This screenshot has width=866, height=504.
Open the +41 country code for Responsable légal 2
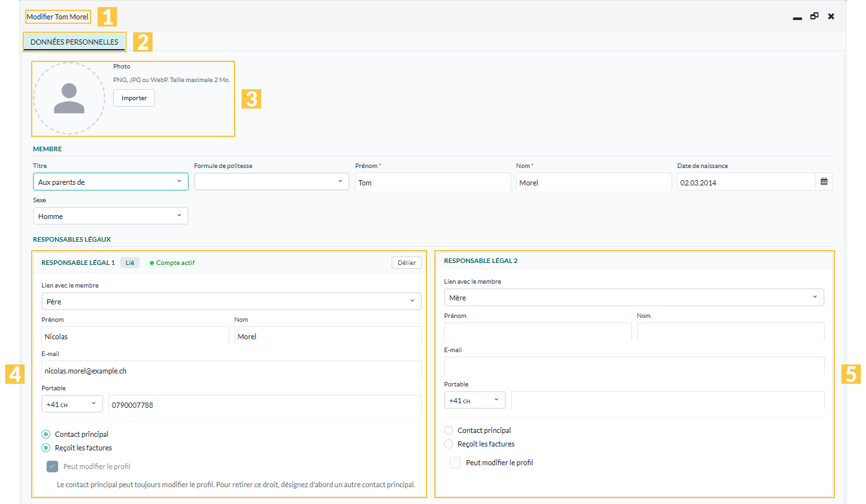pos(475,401)
